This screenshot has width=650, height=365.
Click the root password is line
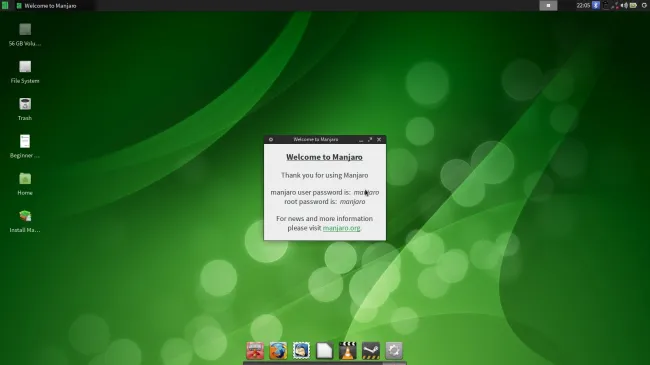[x=325, y=202]
